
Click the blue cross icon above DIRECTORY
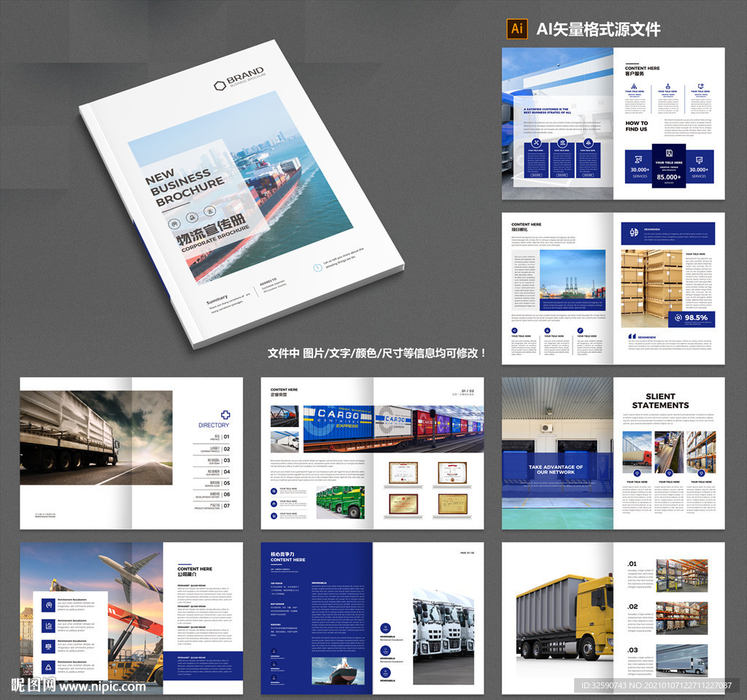point(225,415)
